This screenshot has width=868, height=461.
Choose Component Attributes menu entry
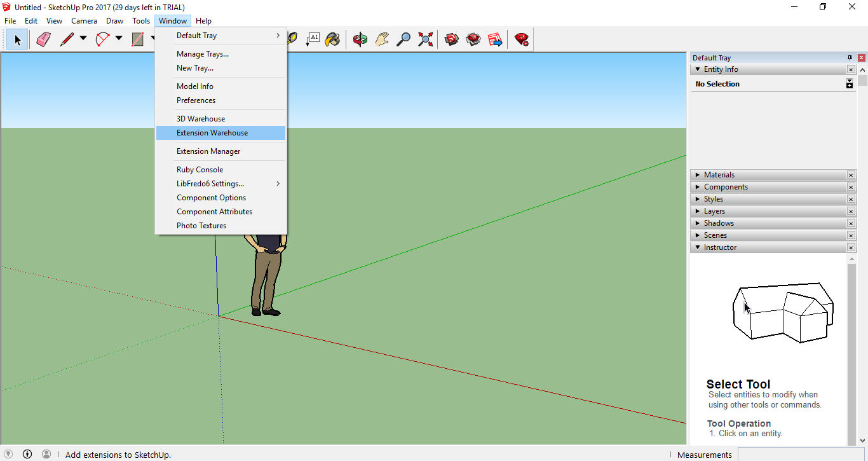click(x=220, y=212)
